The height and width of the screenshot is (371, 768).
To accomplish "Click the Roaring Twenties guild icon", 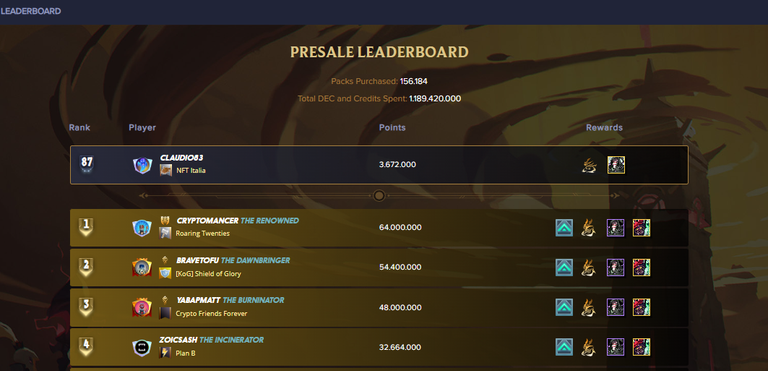I will tap(165, 233).
